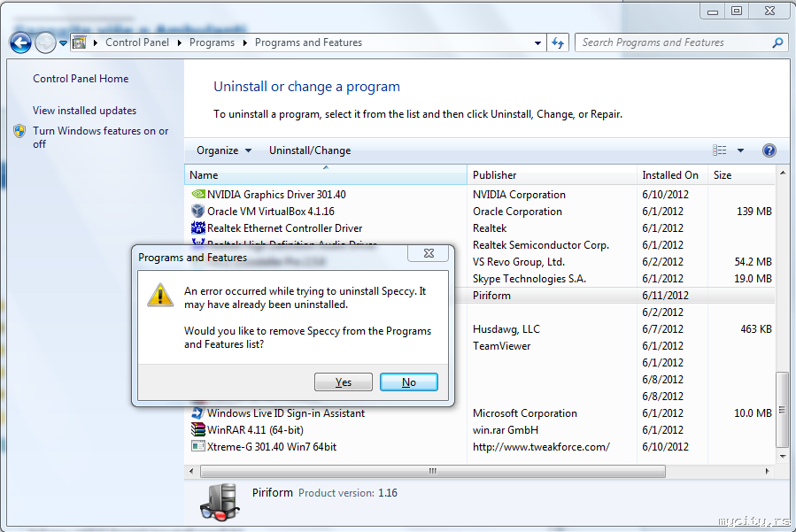The image size is (796, 532).
Task: Click the Refresh button in the address bar
Action: [x=558, y=43]
